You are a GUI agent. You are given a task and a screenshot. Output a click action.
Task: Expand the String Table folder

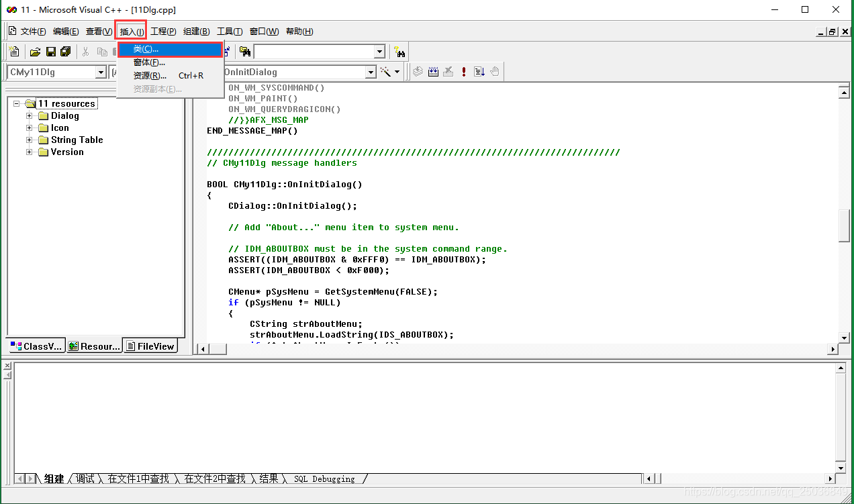[x=29, y=140]
